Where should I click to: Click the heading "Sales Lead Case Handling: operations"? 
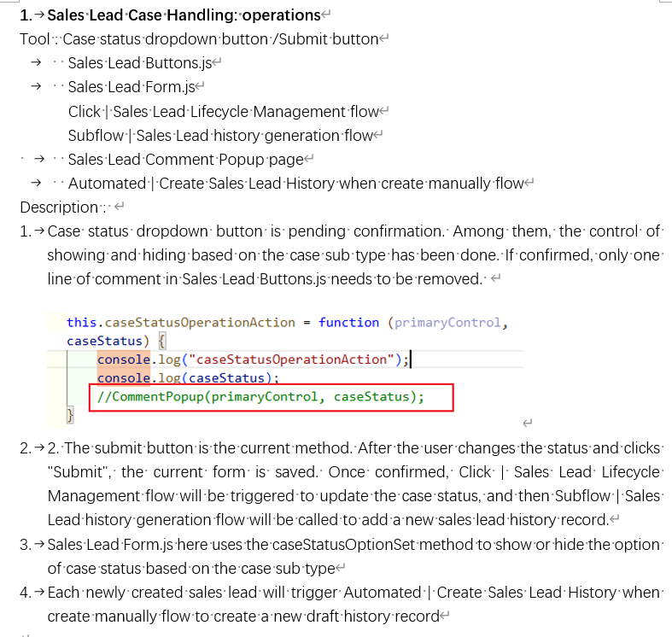pos(184,15)
